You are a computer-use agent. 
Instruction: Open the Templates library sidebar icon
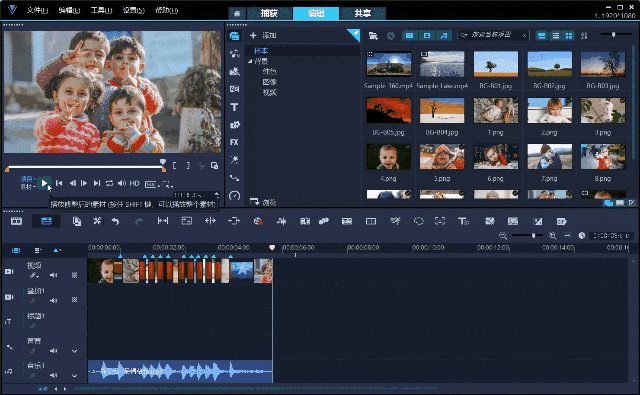click(x=234, y=71)
